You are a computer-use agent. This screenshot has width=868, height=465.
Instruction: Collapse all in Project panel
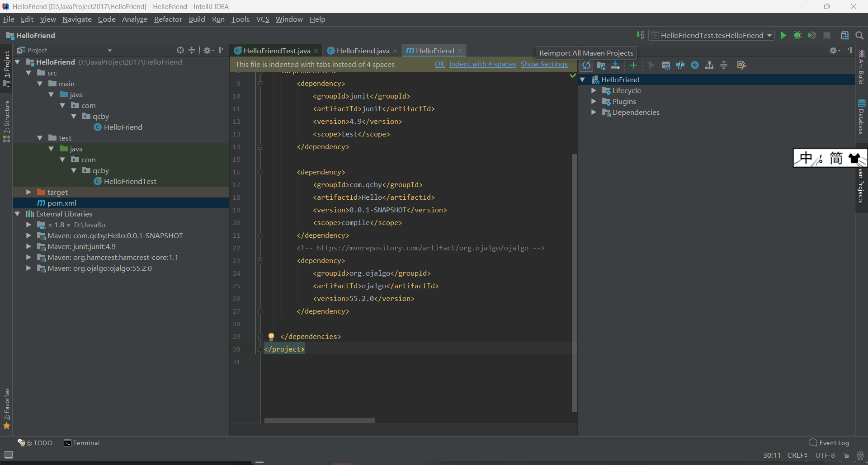coord(192,50)
